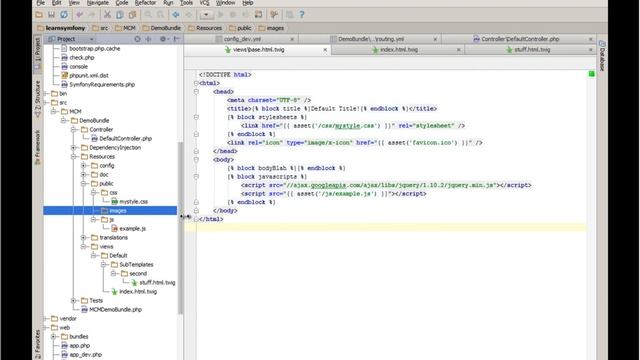Select MCMDemoBundle.php in the tree
Image resolution: width=640 pixels, height=360 pixels.
116,309
